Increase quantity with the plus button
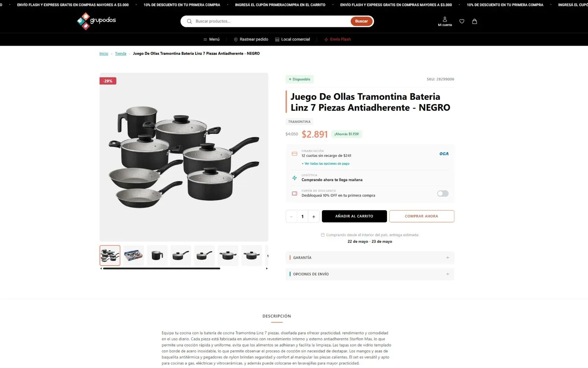This screenshot has width=588, height=368. tap(313, 216)
